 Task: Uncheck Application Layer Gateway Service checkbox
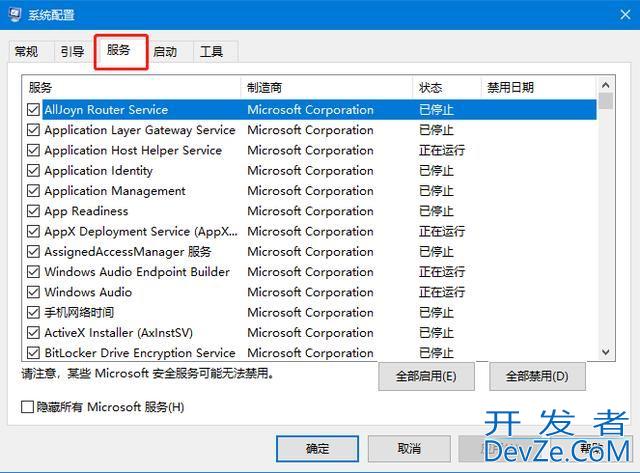click(33, 130)
